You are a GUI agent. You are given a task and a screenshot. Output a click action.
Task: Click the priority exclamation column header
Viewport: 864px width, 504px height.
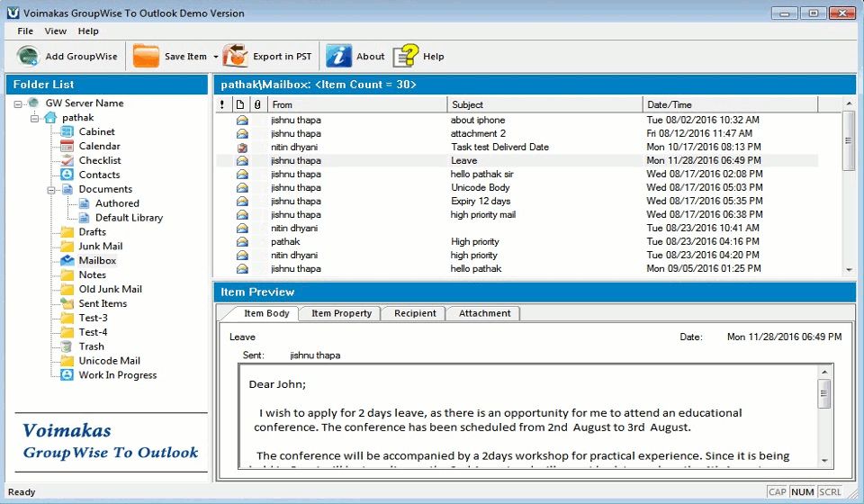(x=222, y=104)
